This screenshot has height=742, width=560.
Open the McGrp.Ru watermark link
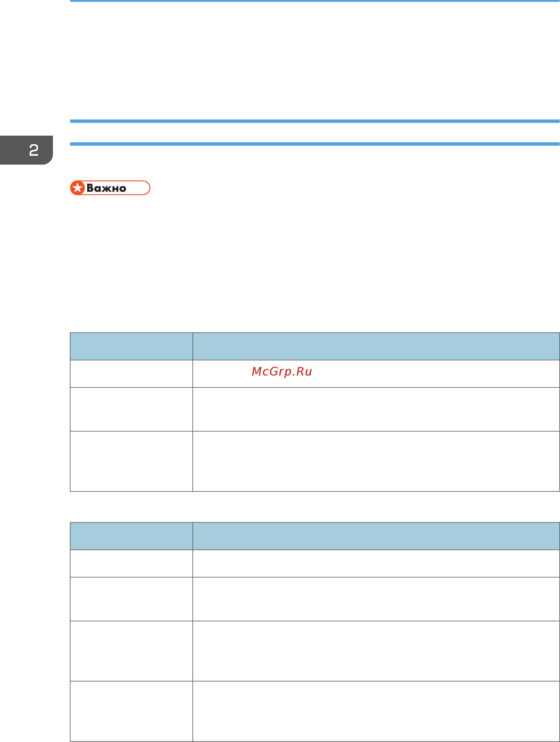[x=282, y=372]
